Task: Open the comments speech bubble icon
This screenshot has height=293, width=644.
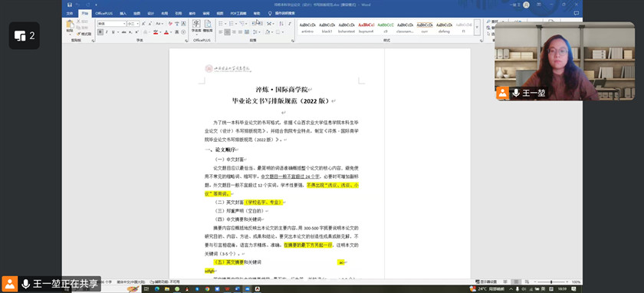Action: point(577,13)
